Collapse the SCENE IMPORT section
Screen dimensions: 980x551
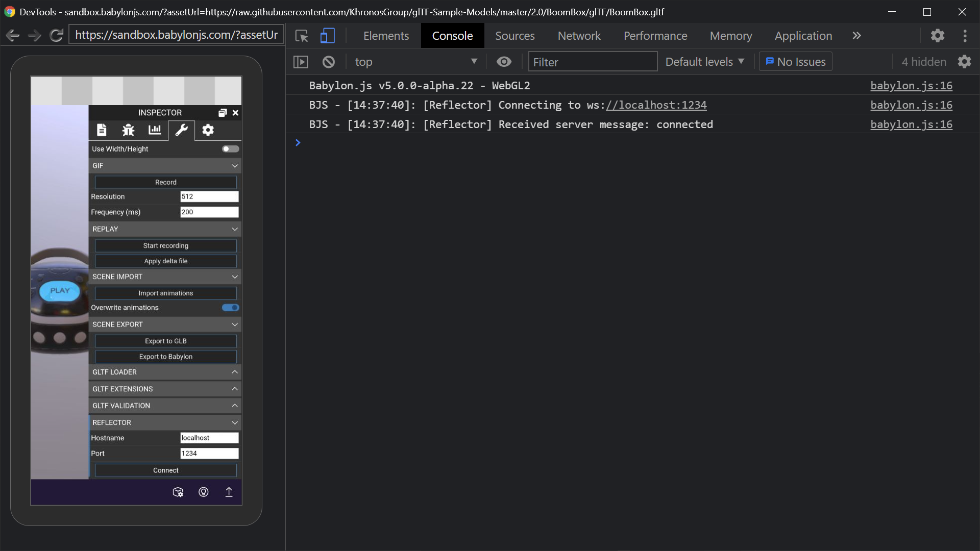coord(165,277)
